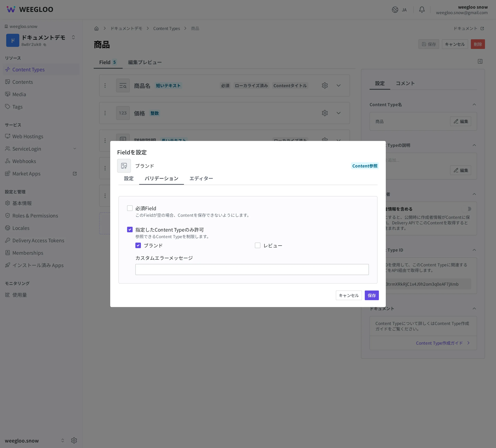Viewport: 496px width, 448px height.
Task: Open the weegloo snow user account menu
Action: 462,10
